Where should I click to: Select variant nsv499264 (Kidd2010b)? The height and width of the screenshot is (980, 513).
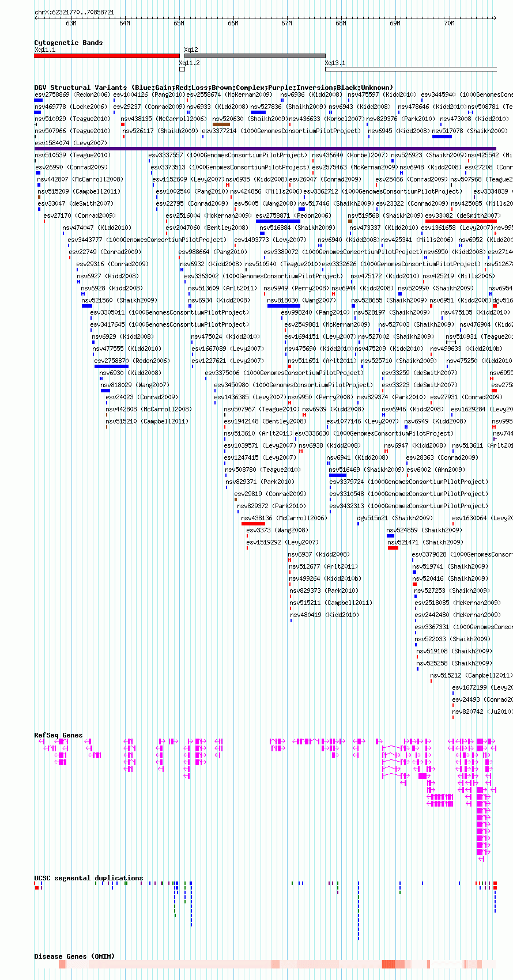325,578
